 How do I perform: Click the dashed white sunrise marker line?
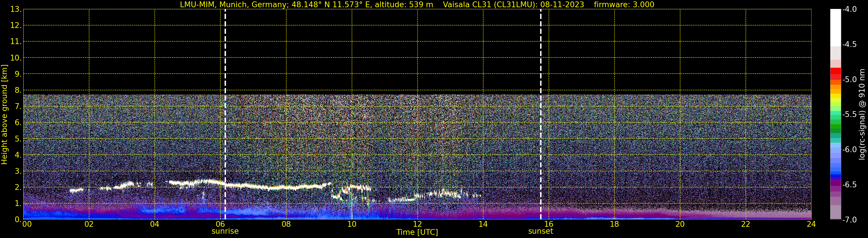click(225, 114)
